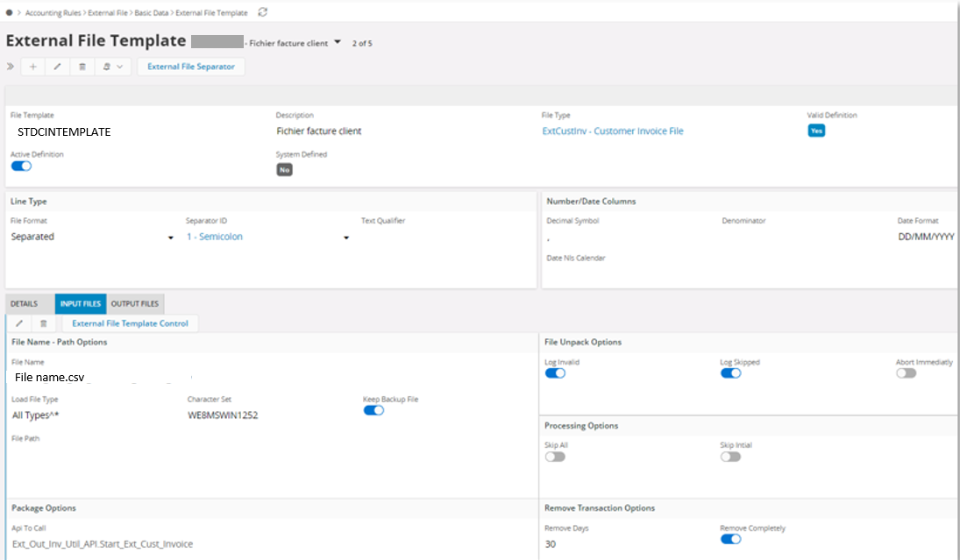
Task: Go to External File breadcrumb
Action: point(108,13)
